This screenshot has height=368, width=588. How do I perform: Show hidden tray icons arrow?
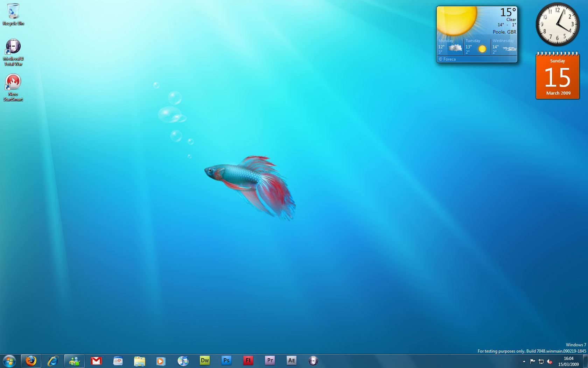point(524,361)
